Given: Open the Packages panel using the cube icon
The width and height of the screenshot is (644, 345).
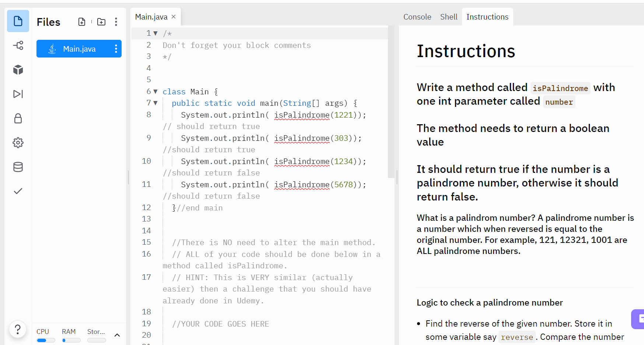Looking at the screenshot, I should coord(18,70).
